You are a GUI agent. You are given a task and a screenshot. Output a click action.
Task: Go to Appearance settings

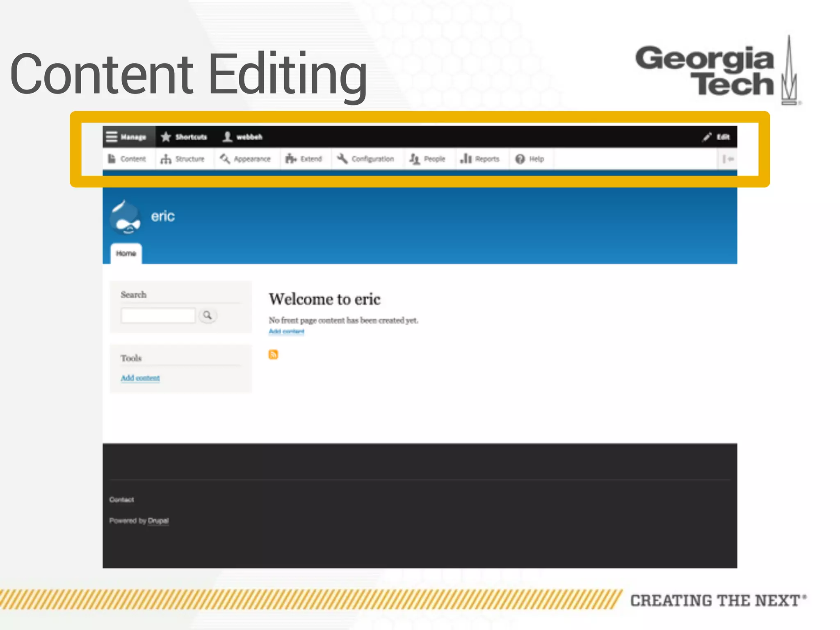tap(245, 159)
